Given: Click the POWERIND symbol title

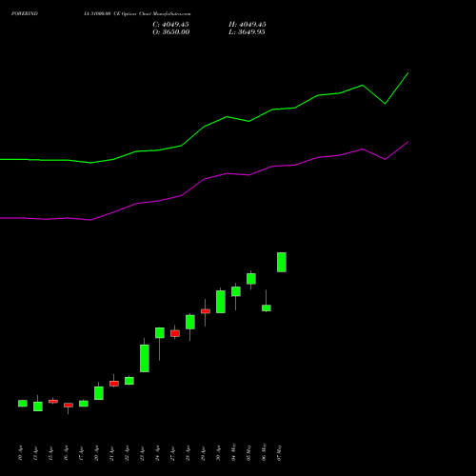Looking at the screenshot, I should [25, 13].
